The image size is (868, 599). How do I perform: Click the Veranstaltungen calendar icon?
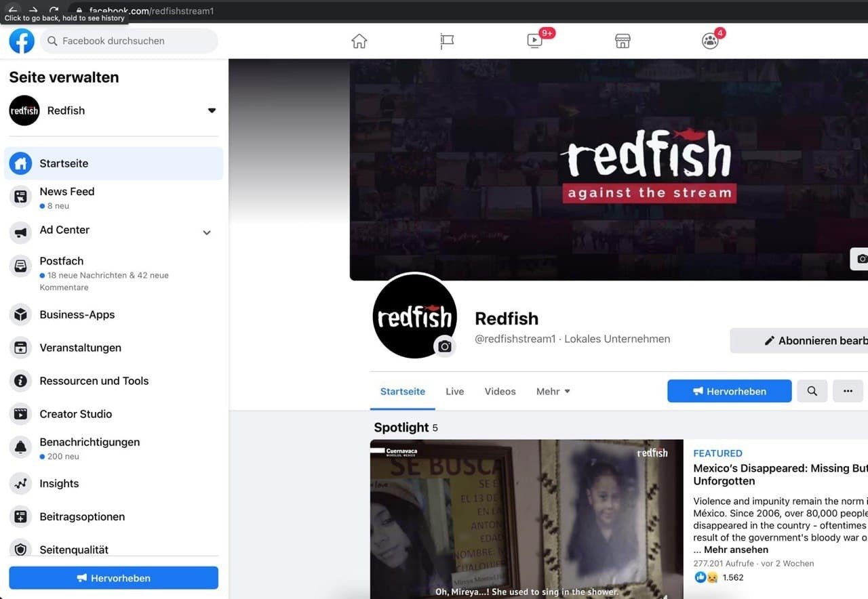pos(21,348)
